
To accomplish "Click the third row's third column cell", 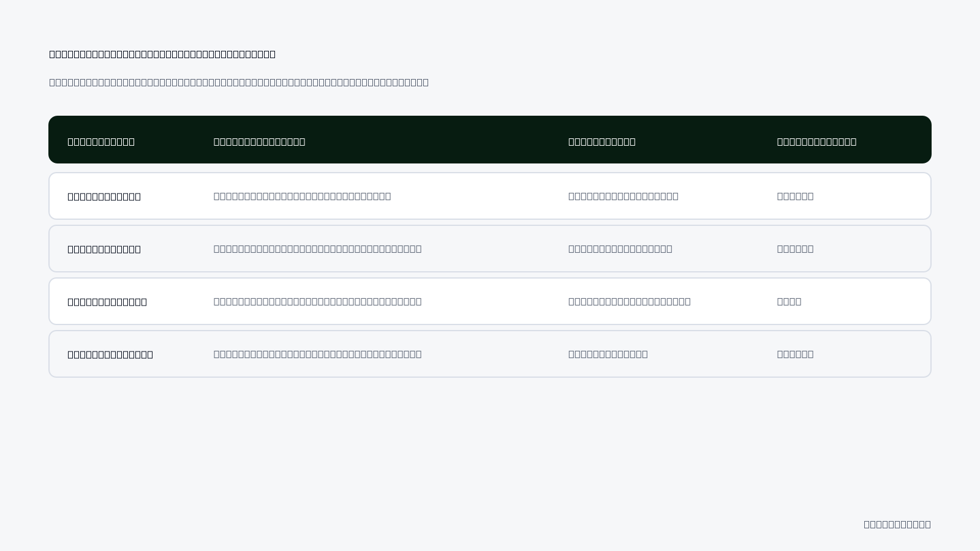I will 630,301.
